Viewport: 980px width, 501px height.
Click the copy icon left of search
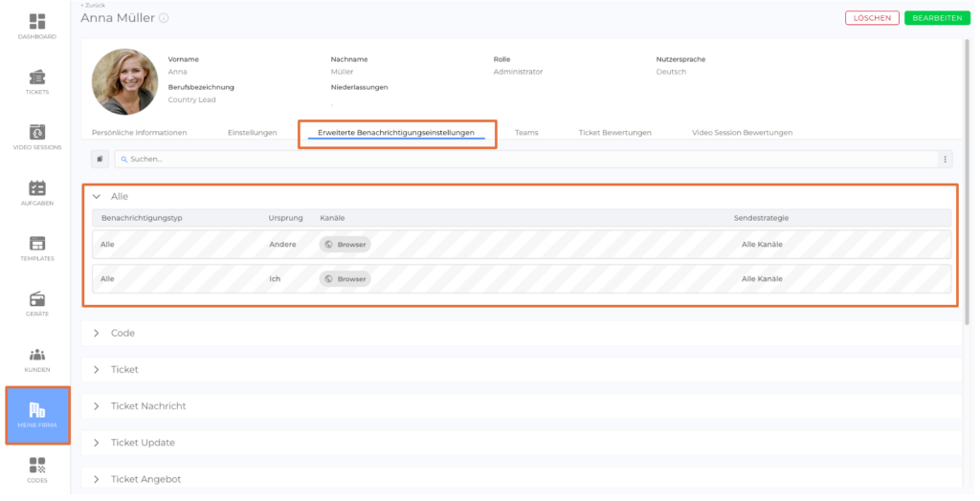pos(100,159)
